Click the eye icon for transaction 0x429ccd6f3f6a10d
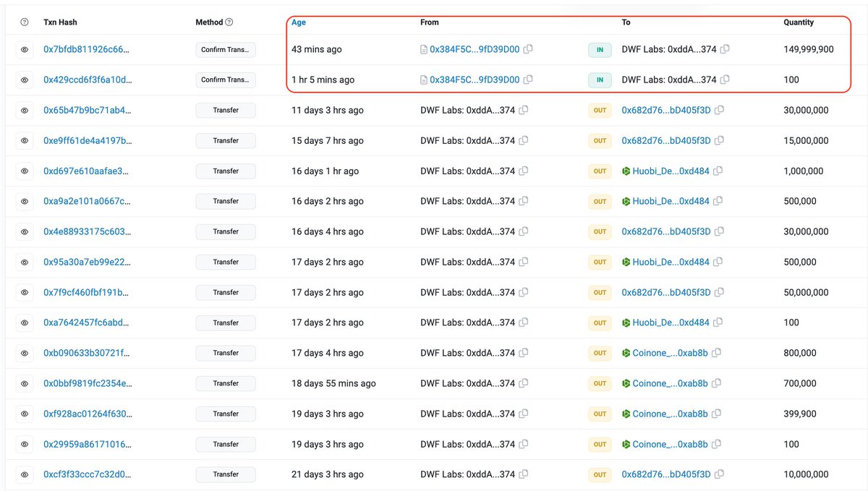This screenshot has width=868, height=491. (x=25, y=80)
